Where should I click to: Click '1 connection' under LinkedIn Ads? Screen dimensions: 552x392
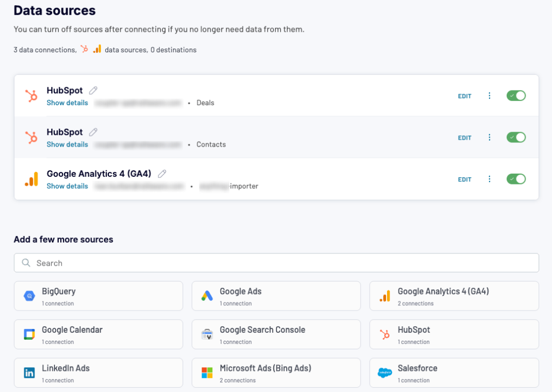pyautogui.click(x=58, y=380)
